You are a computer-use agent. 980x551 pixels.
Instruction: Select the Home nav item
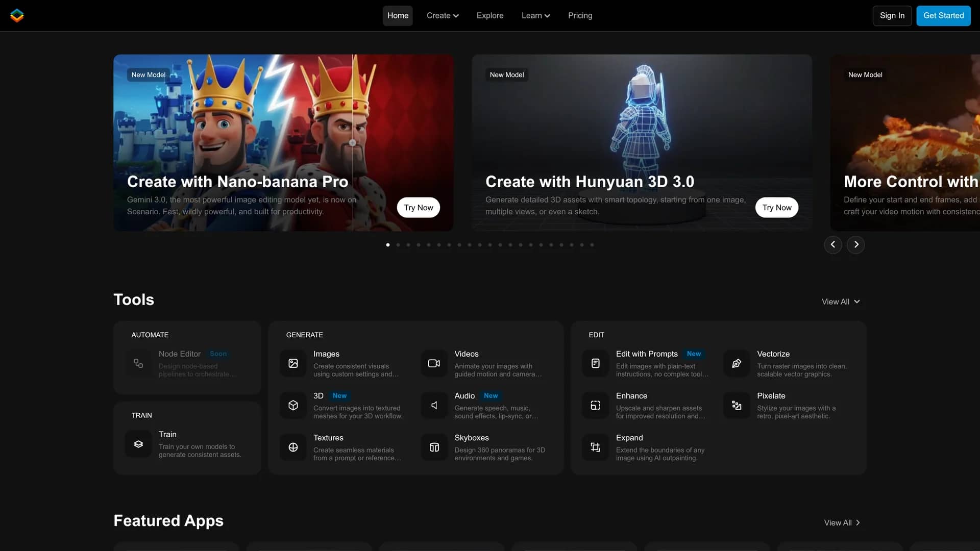point(398,15)
